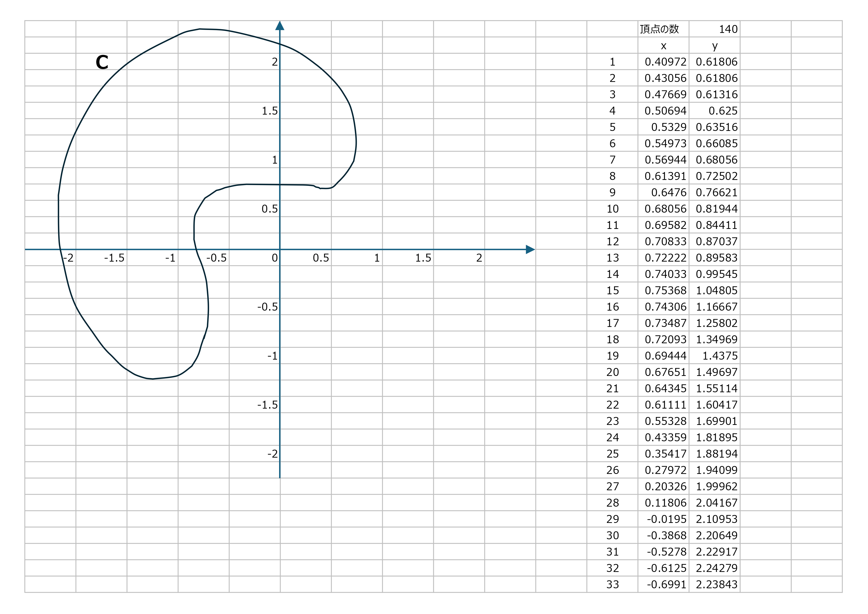Click the -2 label on vertical axis
This screenshot has height=614, width=868.
[272, 454]
